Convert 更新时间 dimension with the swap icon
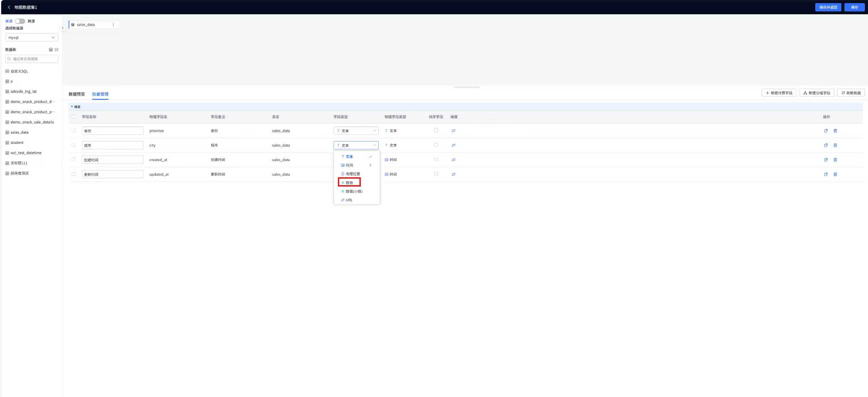 [454, 174]
